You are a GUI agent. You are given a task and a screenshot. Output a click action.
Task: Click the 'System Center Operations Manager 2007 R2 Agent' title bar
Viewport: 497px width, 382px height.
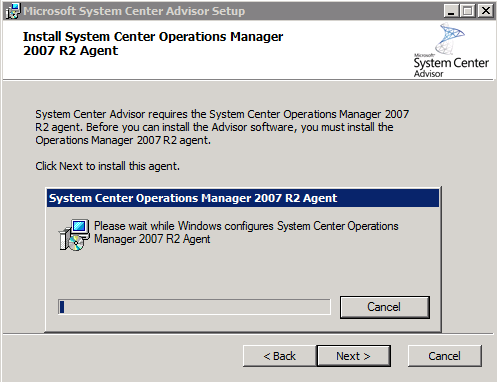(243, 198)
